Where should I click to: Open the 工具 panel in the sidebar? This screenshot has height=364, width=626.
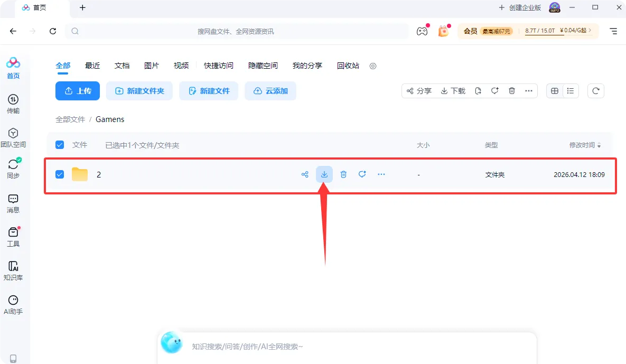[x=14, y=236]
